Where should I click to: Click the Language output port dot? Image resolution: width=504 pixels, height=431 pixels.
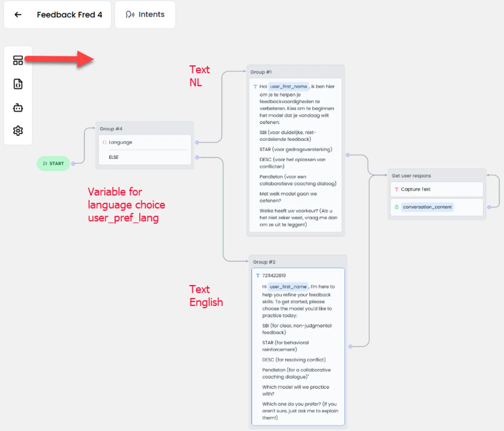197,142
